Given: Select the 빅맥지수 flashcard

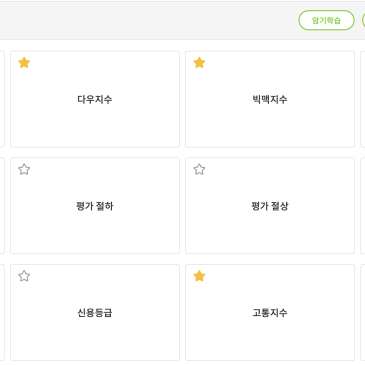Looking at the screenshot, I should tap(270, 99).
